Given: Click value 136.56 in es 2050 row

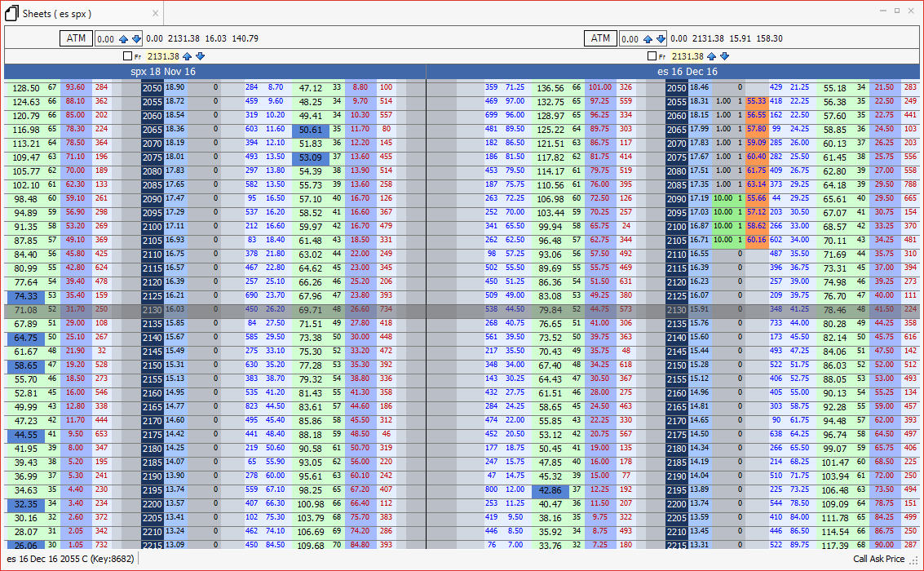Looking at the screenshot, I should (x=550, y=88).
